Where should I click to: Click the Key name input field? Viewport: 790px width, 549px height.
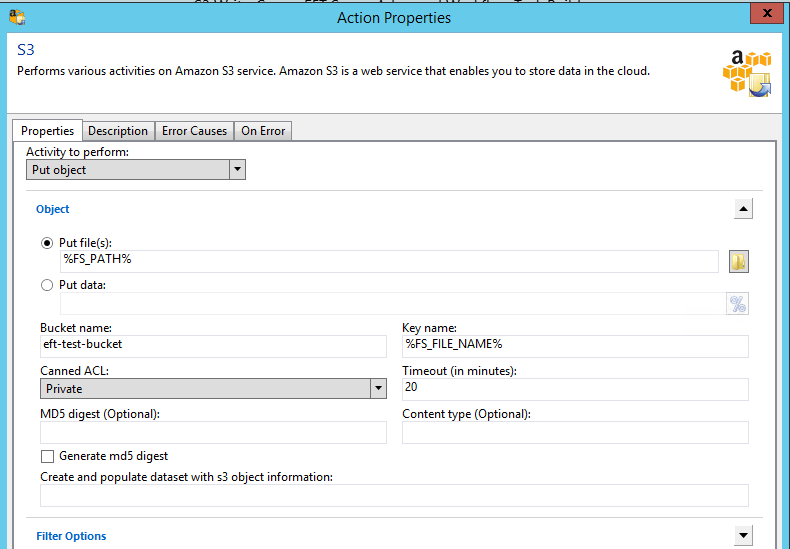[575, 346]
